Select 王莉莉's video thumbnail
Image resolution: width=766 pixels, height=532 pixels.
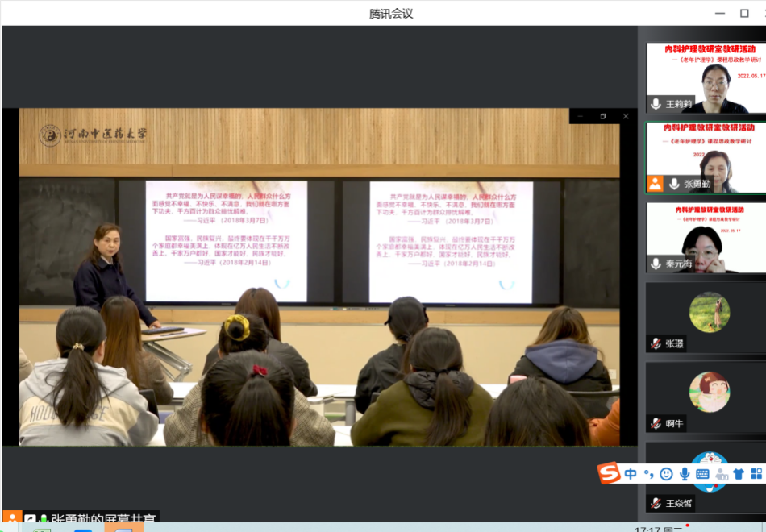(x=706, y=77)
